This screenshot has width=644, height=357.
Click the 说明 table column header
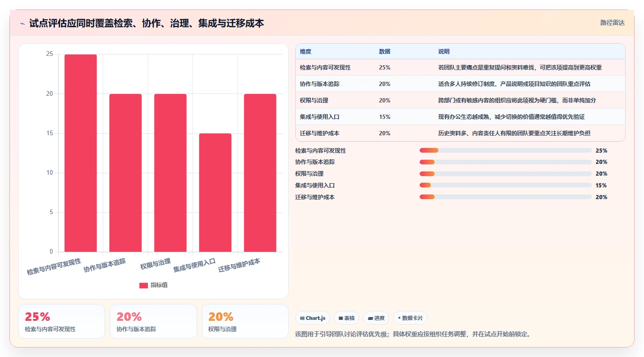click(444, 52)
